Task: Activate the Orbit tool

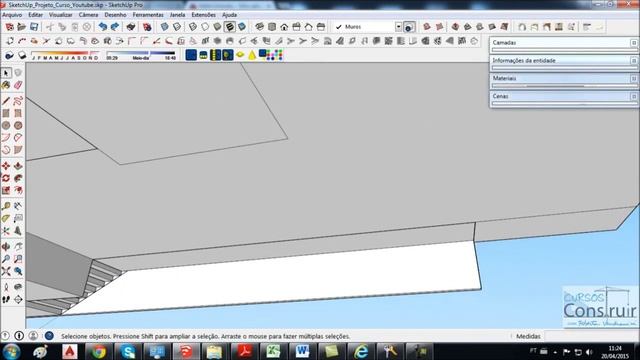Action: coord(6,247)
